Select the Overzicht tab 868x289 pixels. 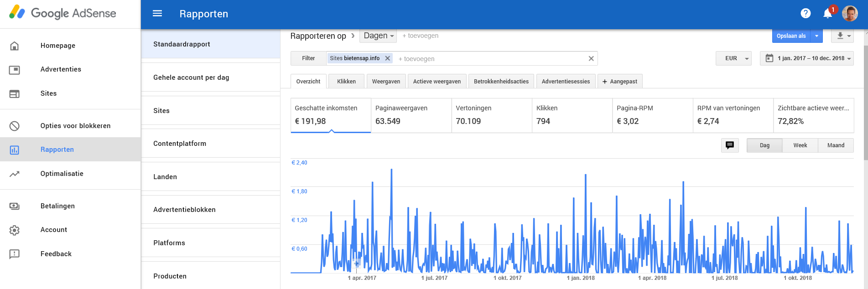tap(308, 81)
